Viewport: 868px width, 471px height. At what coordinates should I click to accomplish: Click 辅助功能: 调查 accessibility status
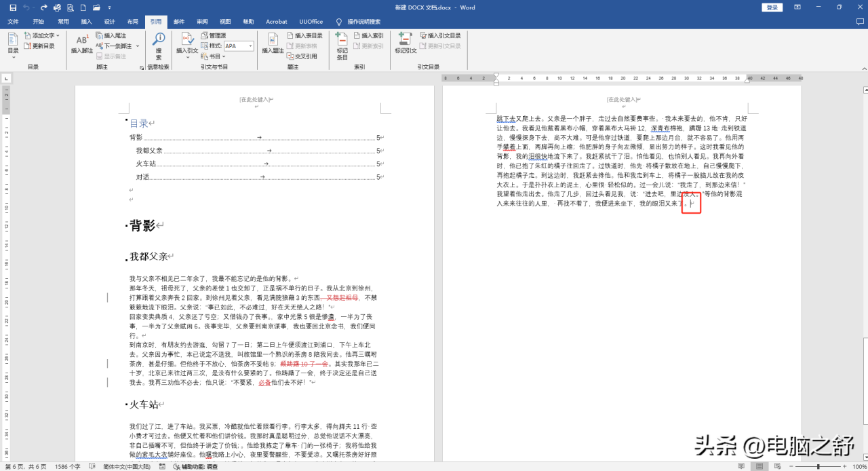click(x=195, y=466)
